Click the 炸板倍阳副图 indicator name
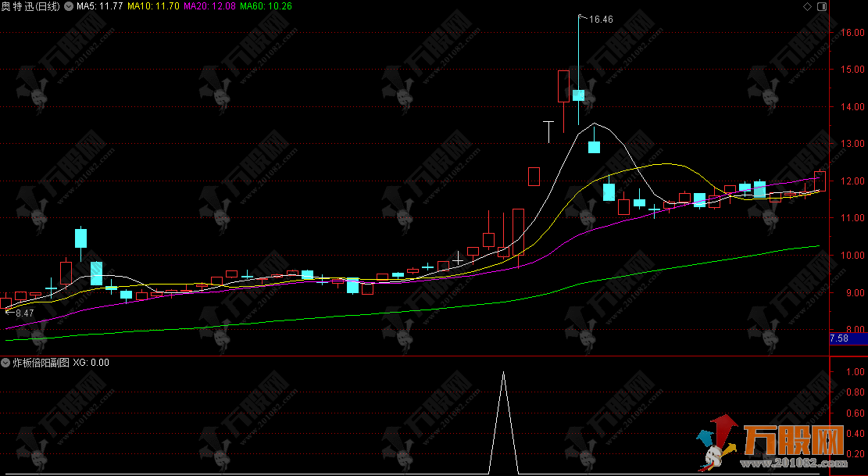The width and height of the screenshot is (868, 476). click(41, 363)
